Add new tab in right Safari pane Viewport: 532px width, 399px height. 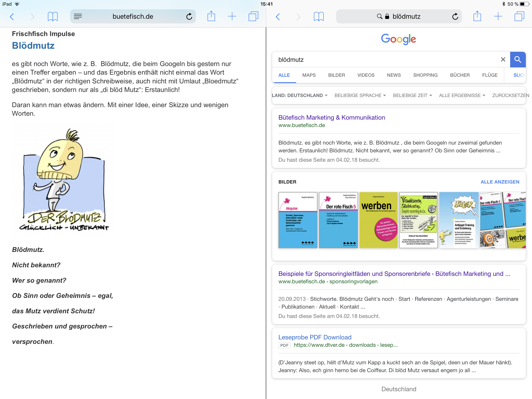498,16
